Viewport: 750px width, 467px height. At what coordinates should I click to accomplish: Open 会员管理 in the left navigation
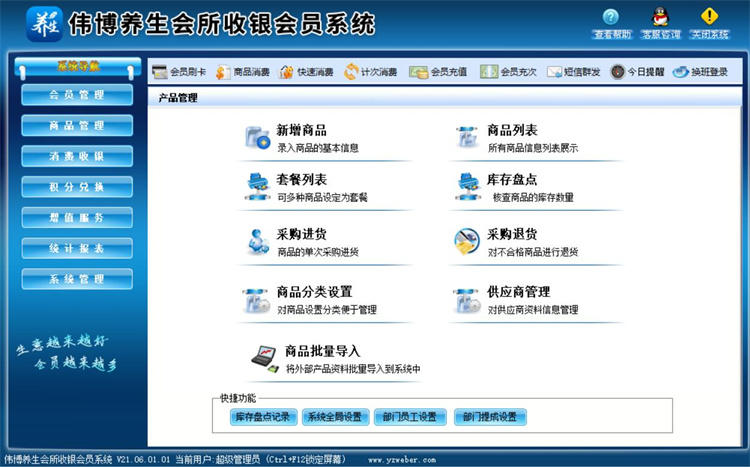tap(77, 95)
